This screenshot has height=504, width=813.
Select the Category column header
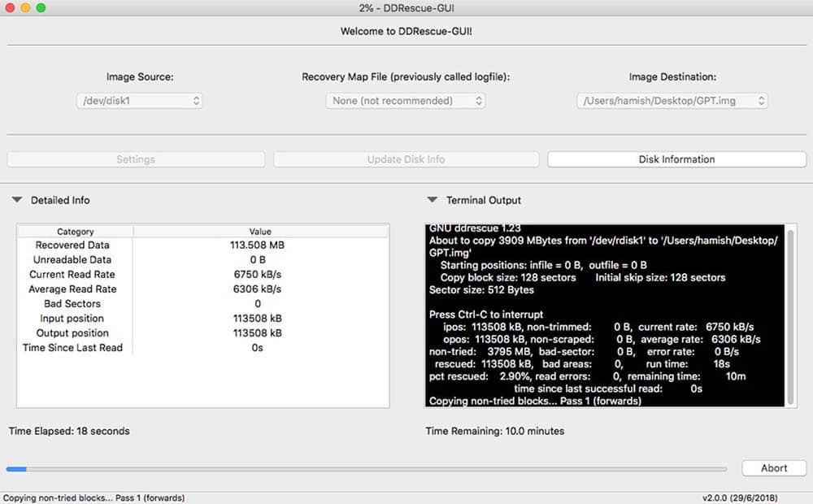coord(75,231)
